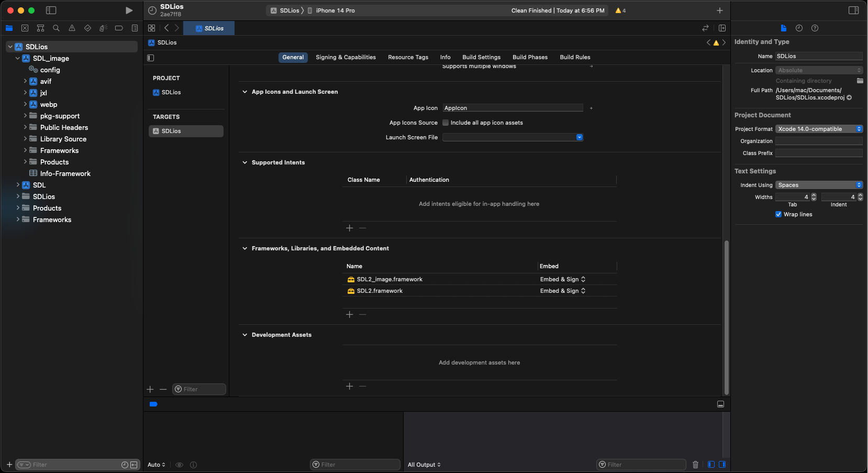The image size is (868, 473).
Task: Click the App Icon text field
Action: pos(513,108)
